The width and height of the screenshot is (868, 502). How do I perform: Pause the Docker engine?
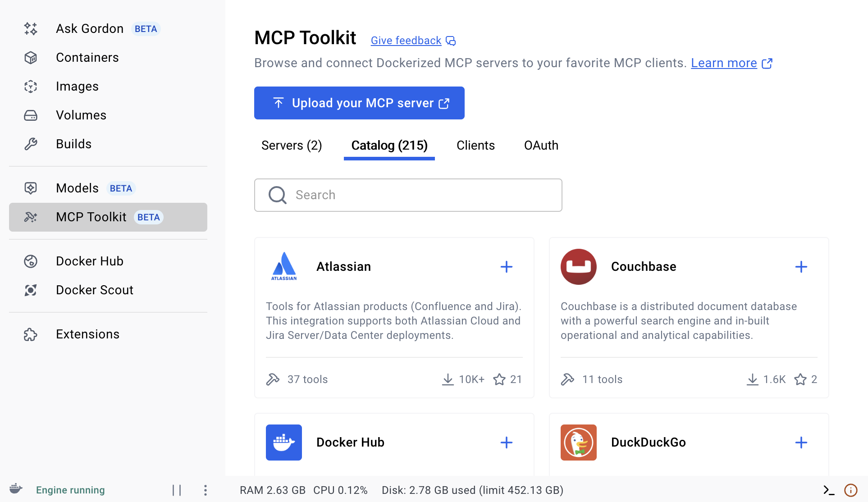[x=177, y=490]
